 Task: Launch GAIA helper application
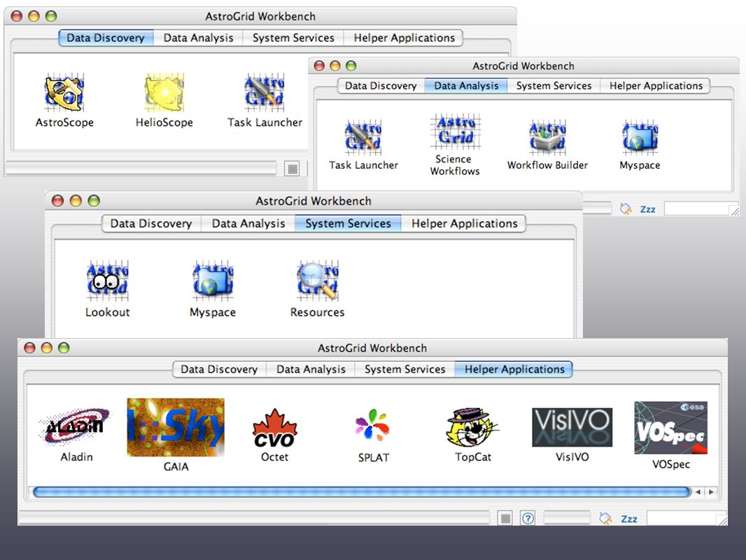click(176, 427)
